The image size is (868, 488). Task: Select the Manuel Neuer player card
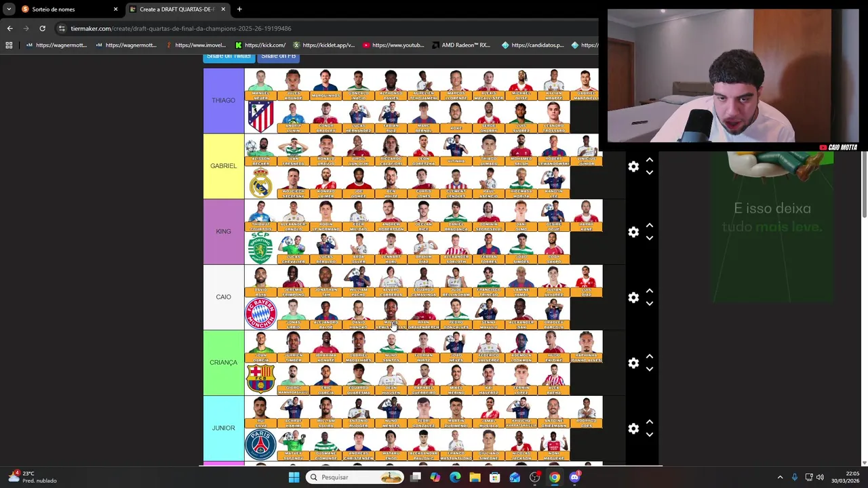click(x=260, y=84)
